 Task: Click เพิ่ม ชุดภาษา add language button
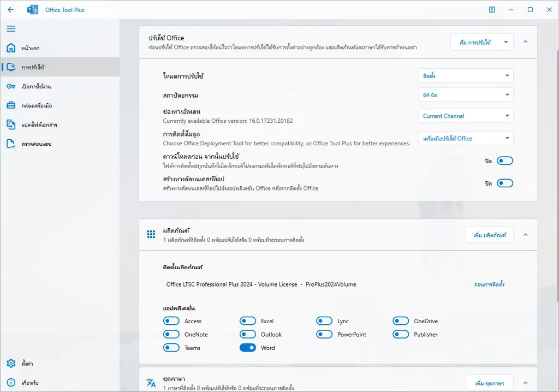(x=490, y=383)
